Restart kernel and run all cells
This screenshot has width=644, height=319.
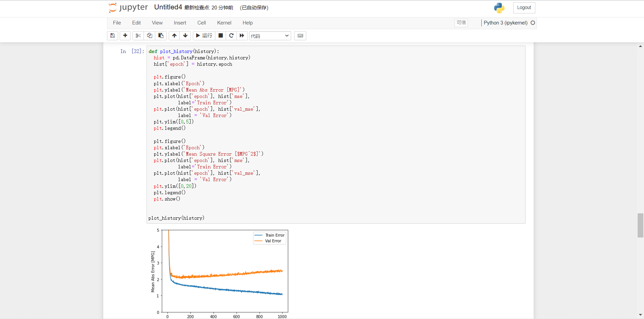click(x=242, y=36)
